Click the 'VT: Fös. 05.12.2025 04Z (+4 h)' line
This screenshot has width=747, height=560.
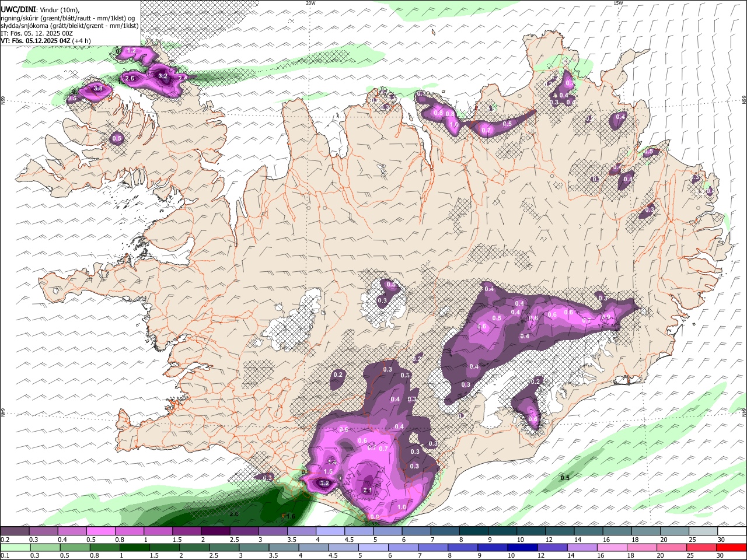pos(46,41)
